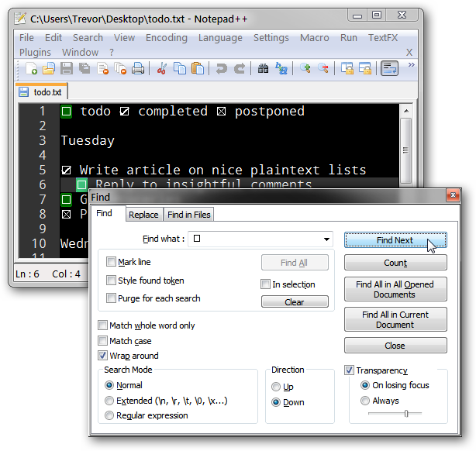Click the Close button in Find dialog

tap(395, 346)
